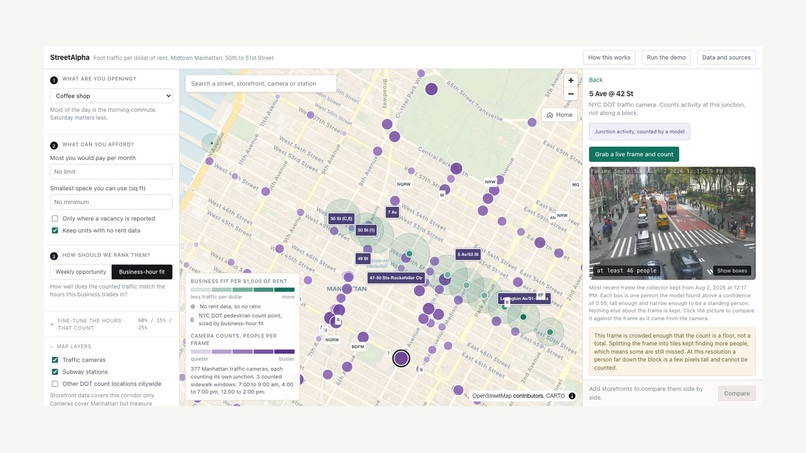Click lightest purple quieter legend swatch
806x453 pixels.
pos(200,352)
